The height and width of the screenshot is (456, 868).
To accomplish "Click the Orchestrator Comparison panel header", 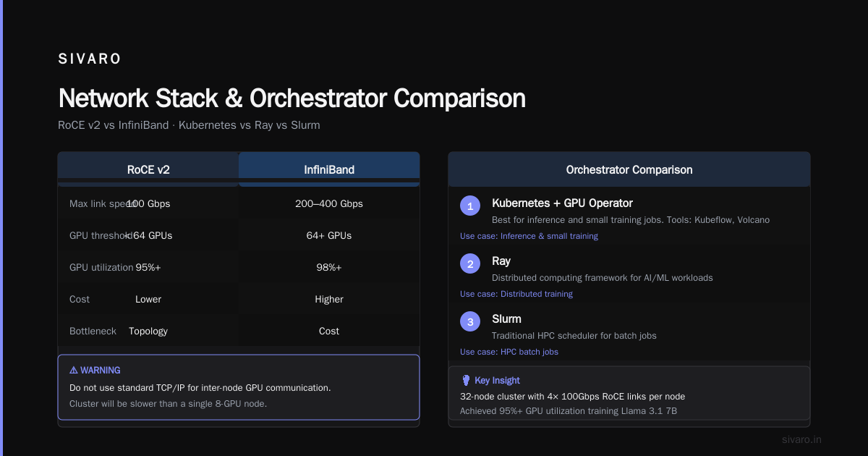I will pos(629,170).
